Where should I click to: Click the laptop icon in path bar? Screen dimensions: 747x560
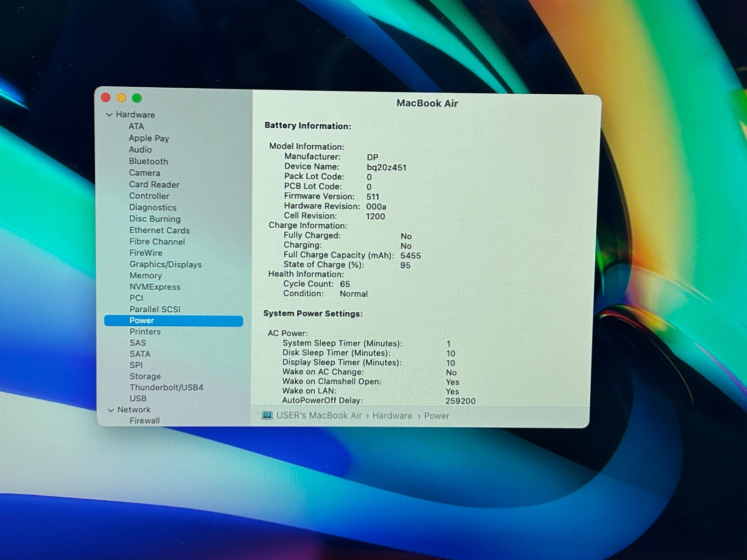[x=267, y=415]
